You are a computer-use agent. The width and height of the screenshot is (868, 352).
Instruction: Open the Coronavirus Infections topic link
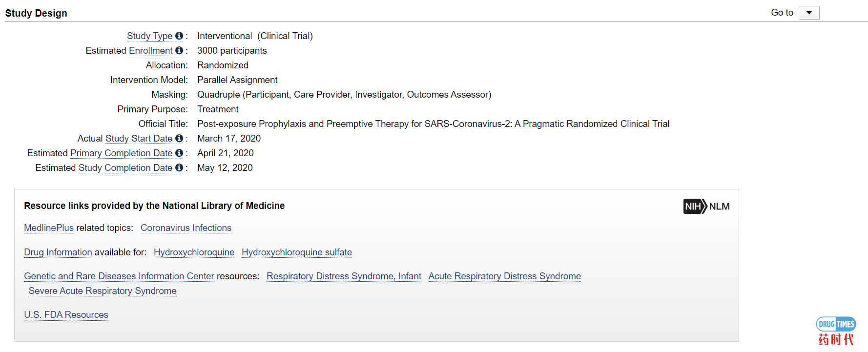pyautogui.click(x=186, y=228)
